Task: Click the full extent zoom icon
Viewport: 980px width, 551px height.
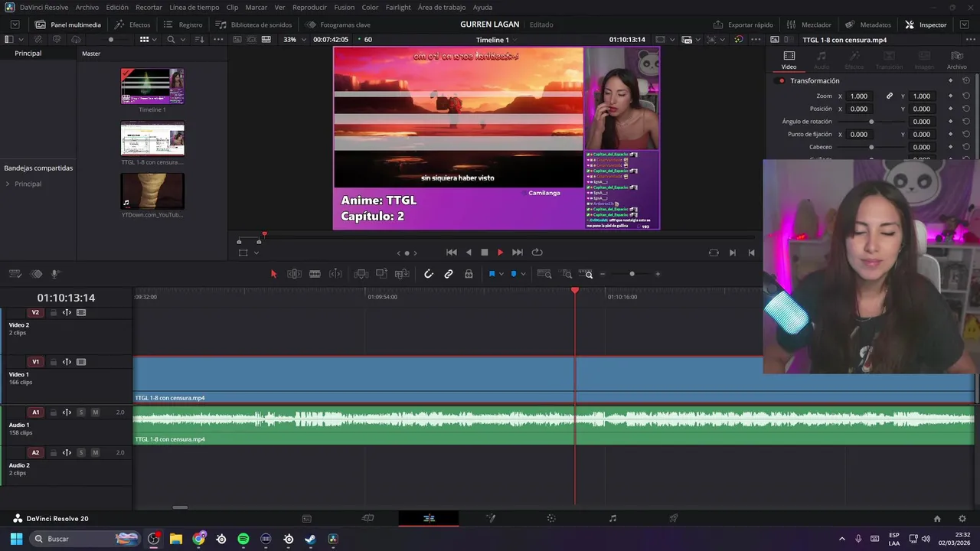Action: tap(544, 274)
